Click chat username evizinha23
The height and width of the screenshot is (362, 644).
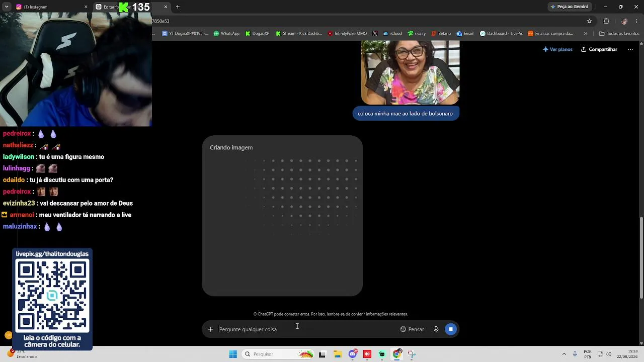click(19, 203)
